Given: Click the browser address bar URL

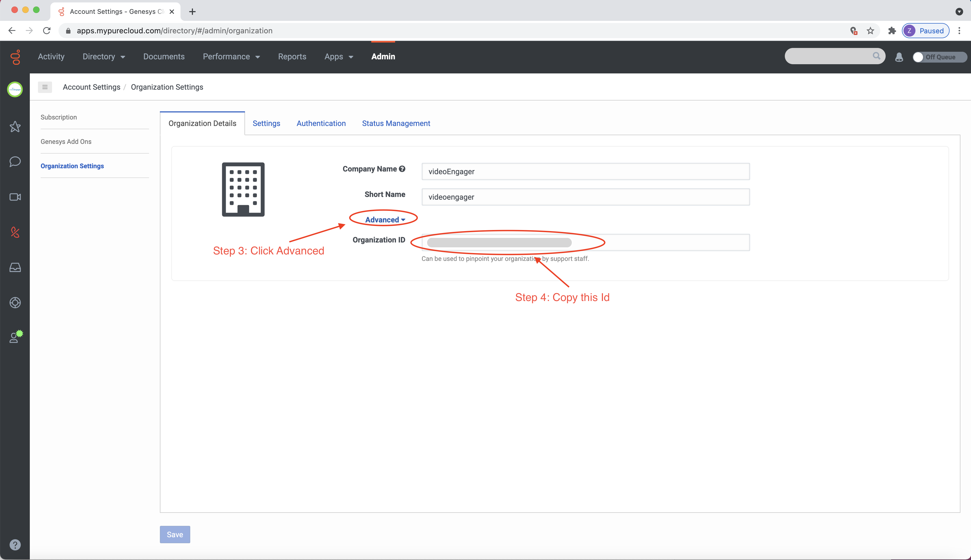Looking at the screenshot, I should click(175, 31).
